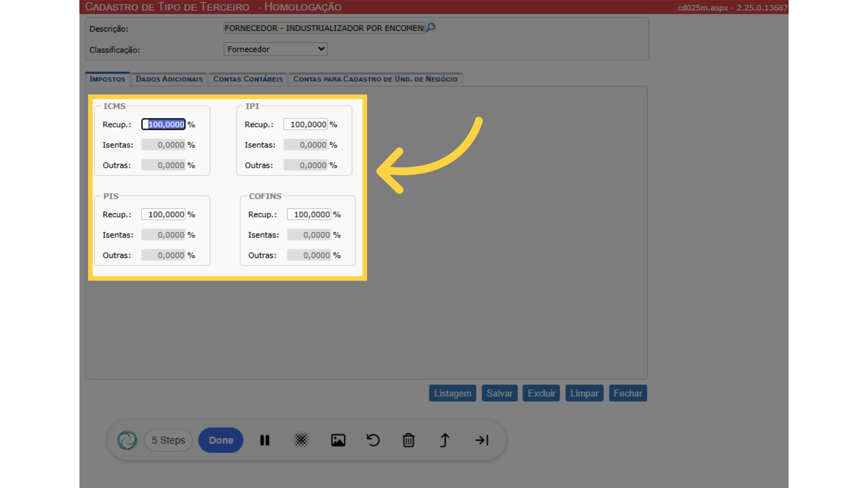Viewport: 868px width, 488px height.
Task: Open the Classificação dropdown showing Fornecedor
Action: pos(275,49)
